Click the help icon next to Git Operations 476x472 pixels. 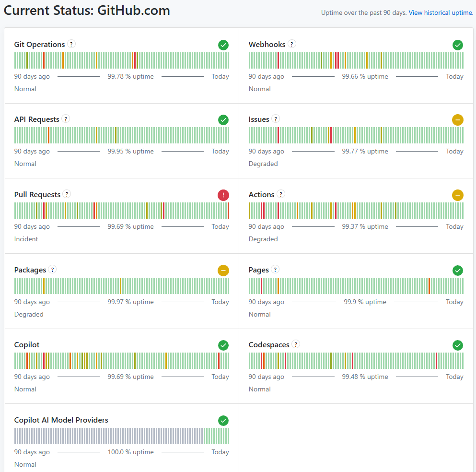click(x=71, y=44)
